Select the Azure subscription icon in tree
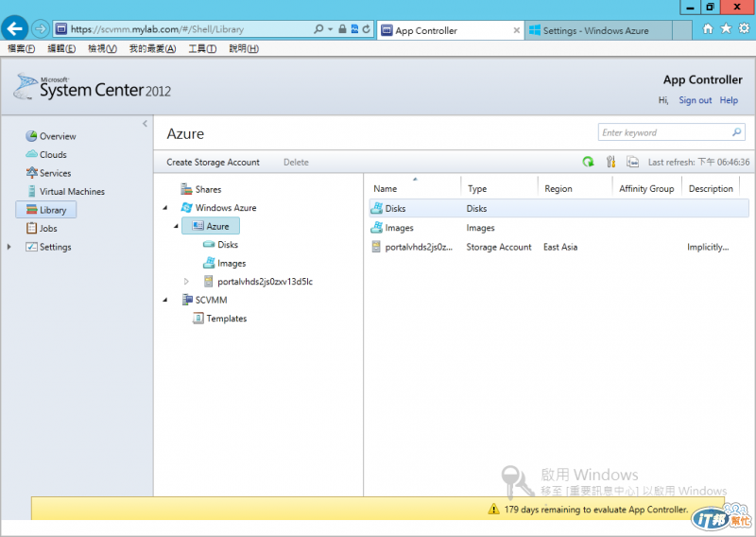Viewport: 756px width, 537px height. click(198, 226)
